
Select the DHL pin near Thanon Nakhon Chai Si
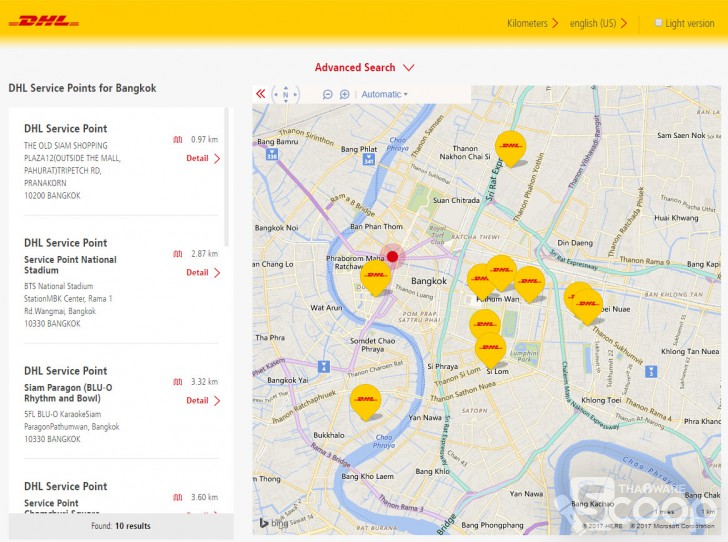pyautogui.click(x=511, y=148)
